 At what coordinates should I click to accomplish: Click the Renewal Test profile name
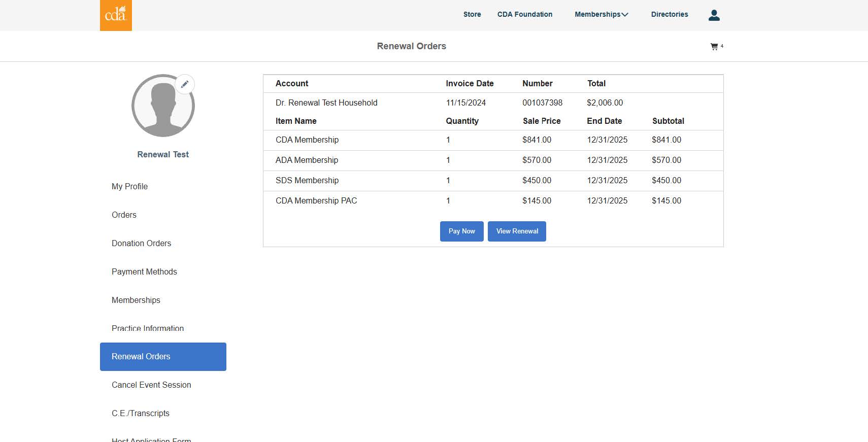click(163, 154)
